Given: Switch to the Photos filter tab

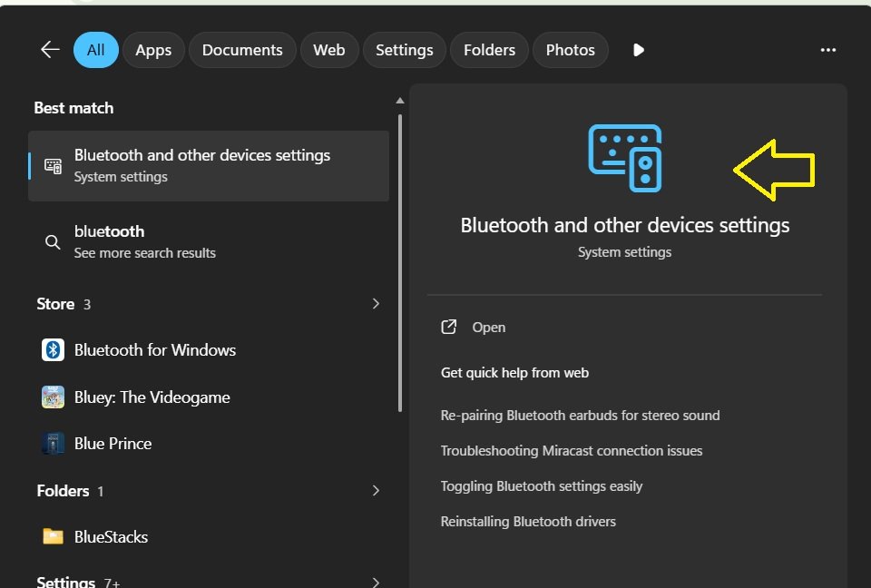Looking at the screenshot, I should [x=570, y=50].
